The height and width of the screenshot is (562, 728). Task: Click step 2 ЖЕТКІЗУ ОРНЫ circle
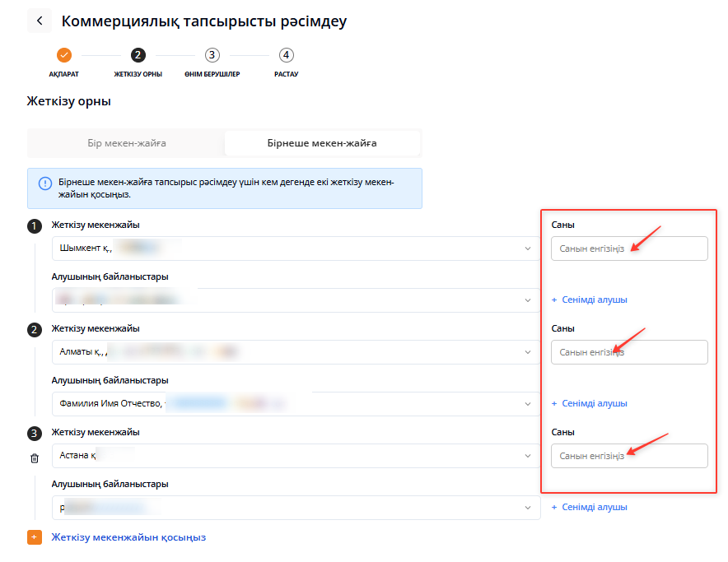(138, 55)
